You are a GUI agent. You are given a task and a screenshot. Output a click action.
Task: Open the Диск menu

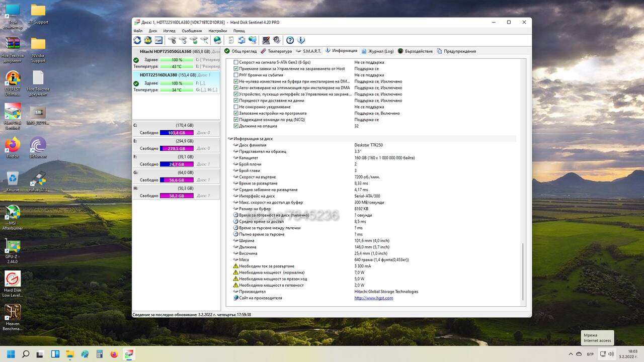click(153, 31)
